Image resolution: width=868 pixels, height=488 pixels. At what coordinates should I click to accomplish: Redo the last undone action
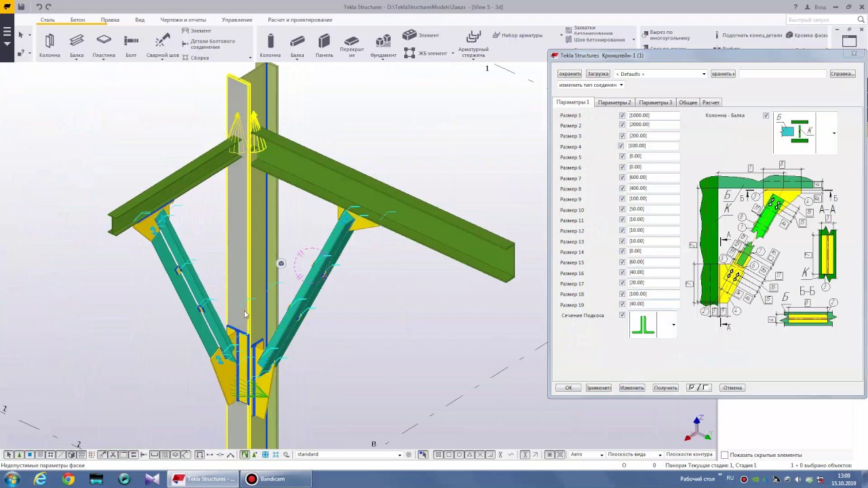(x=48, y=7)
